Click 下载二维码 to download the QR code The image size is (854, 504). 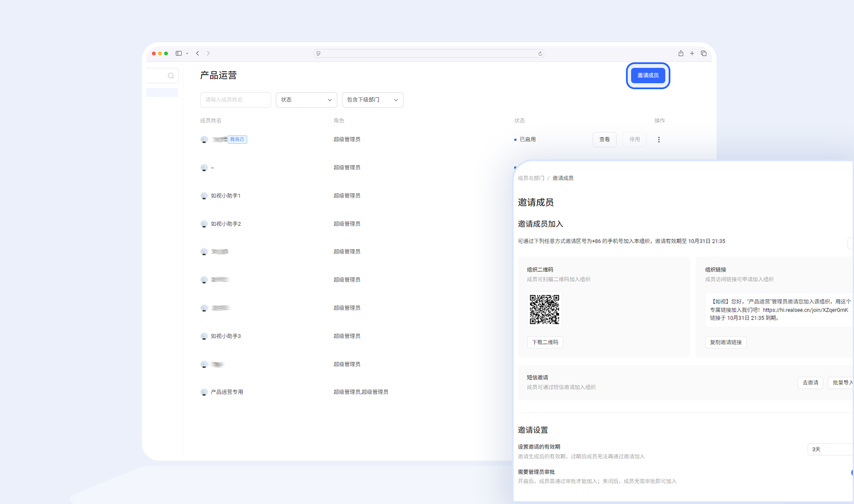click(x=545, y=342)
